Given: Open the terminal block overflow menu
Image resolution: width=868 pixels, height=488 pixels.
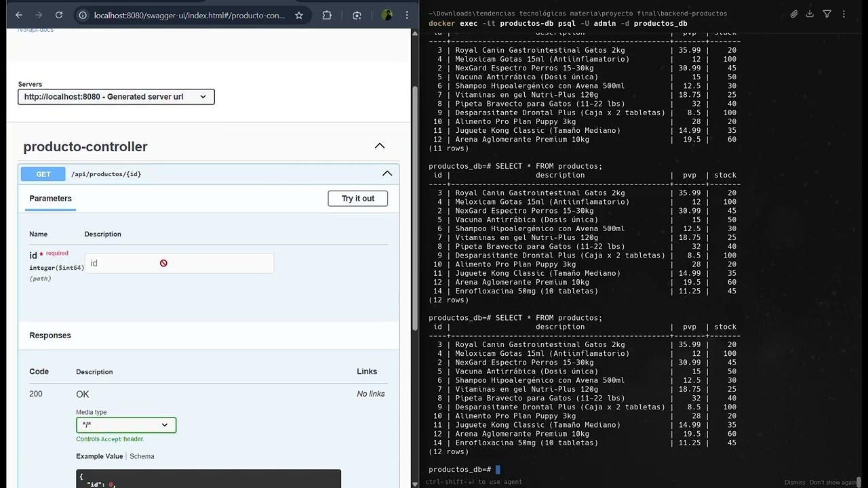Looking at the screenshot, I should pos(844,14).
